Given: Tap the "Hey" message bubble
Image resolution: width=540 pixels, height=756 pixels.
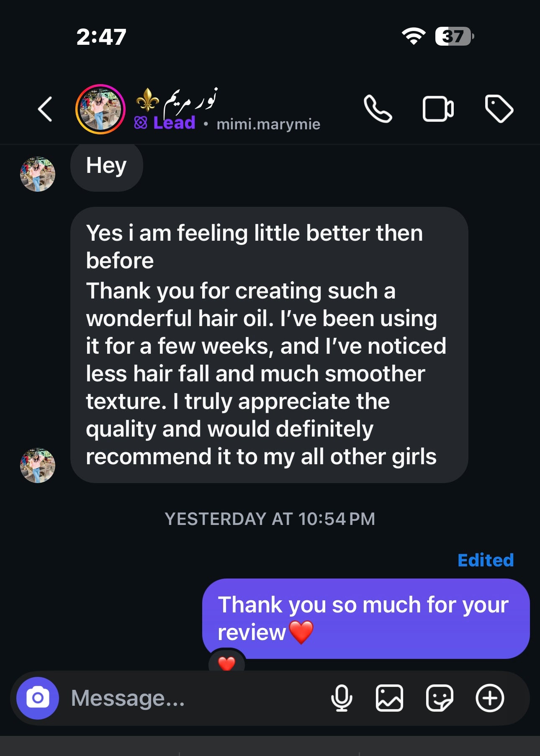Looking at the screenshot, I should 106,166.
